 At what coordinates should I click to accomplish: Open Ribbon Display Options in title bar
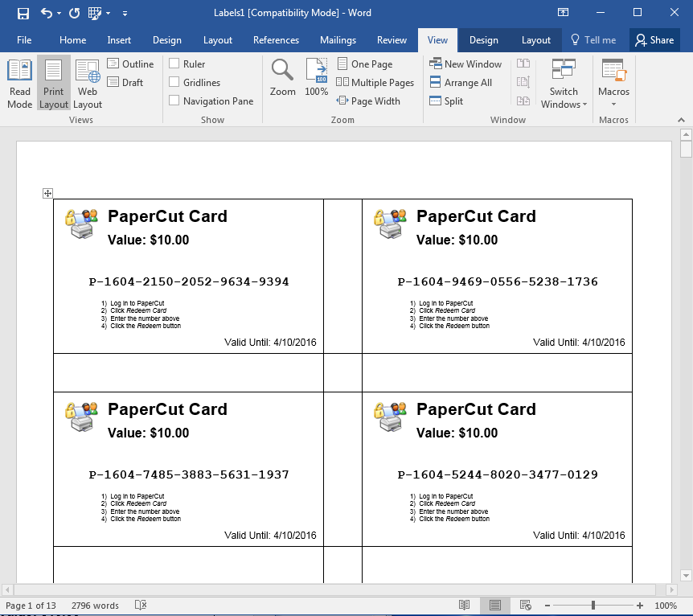click(563, 12)
